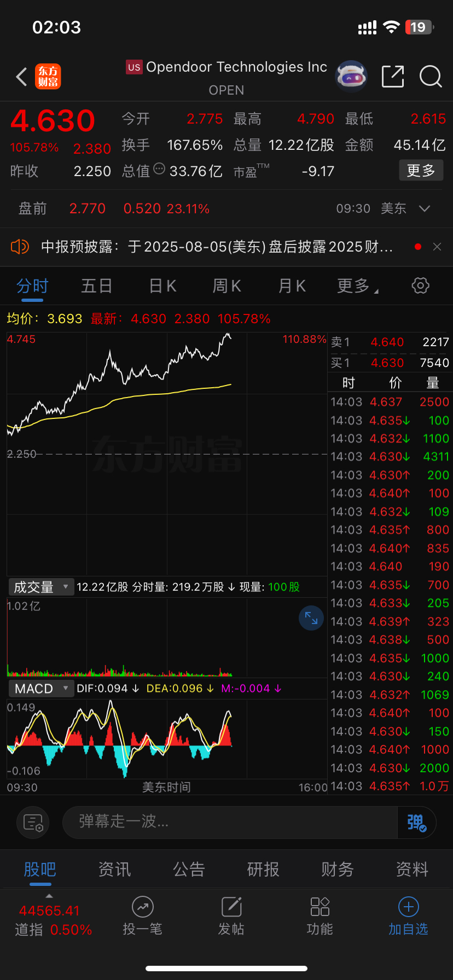Viewport: 453px width, 980px height.
Task: Open the 资料 profile tab
Action: [x=412, y=869]
